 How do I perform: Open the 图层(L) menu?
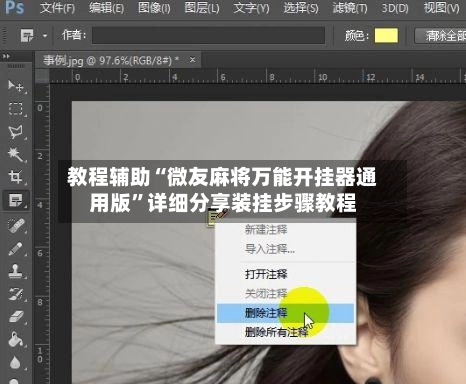click(202, 7)
